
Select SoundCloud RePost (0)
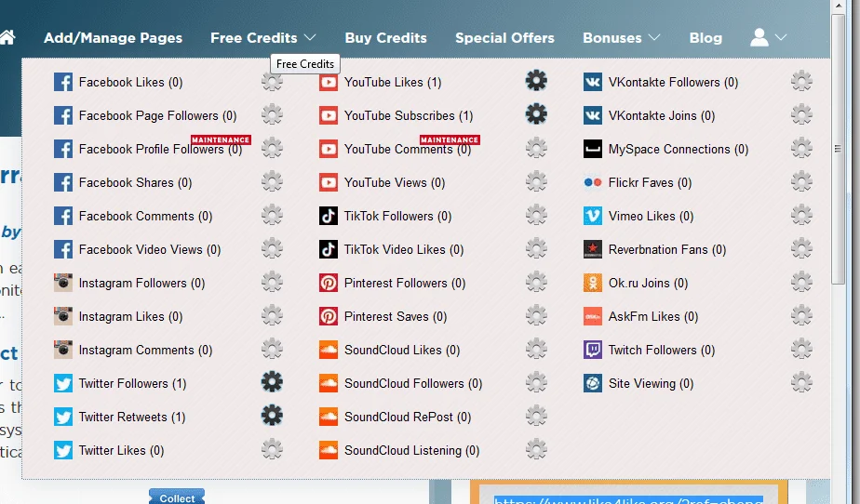pyautogui.click(x=408, y=417)
